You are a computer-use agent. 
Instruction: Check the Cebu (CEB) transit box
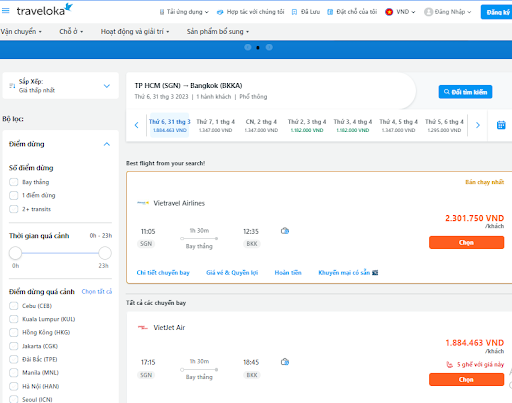[x=14, y=306]
